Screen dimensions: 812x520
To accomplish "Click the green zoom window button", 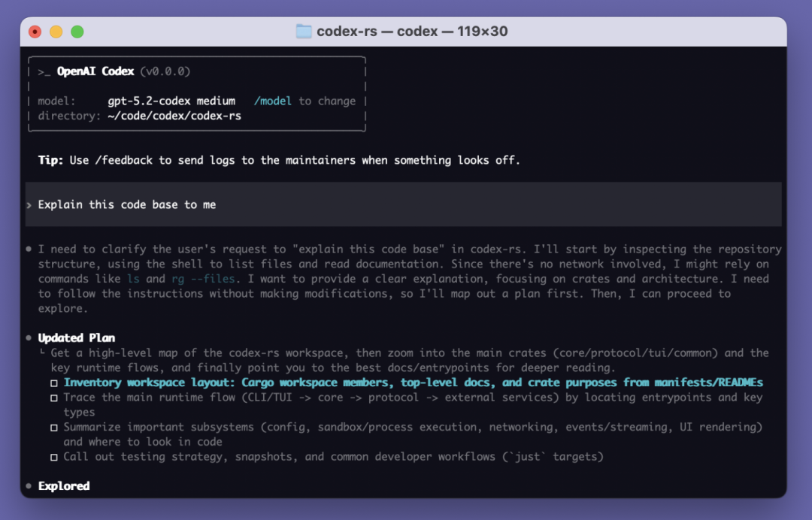I will 77,32.
